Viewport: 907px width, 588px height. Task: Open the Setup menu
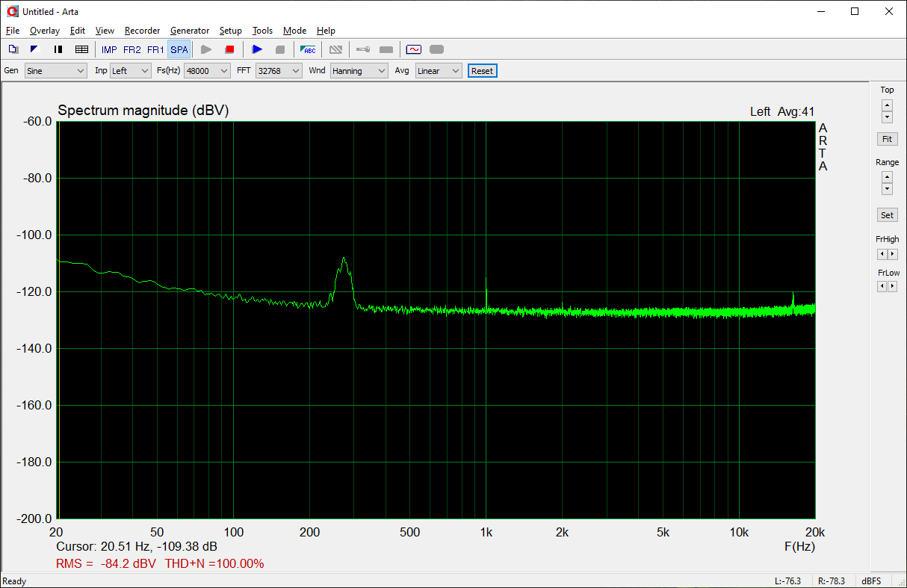231,31
